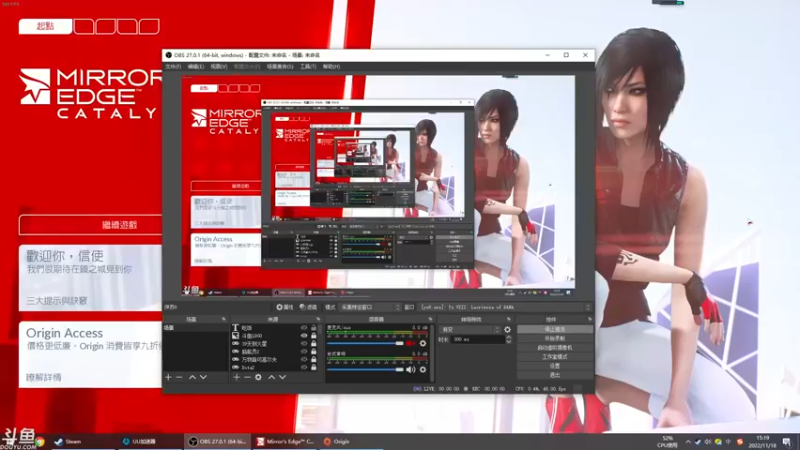
Task: Open the Help menu in OBS
Action: tap(331, 66)
